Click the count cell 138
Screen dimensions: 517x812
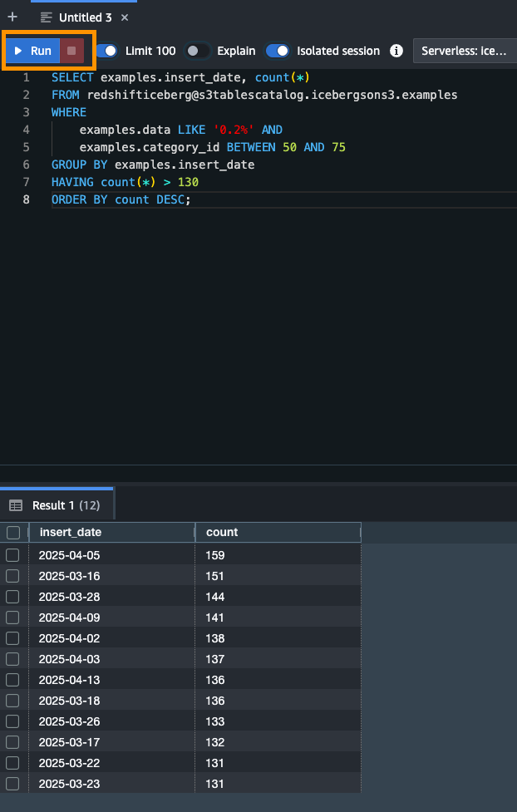point(278,638)
